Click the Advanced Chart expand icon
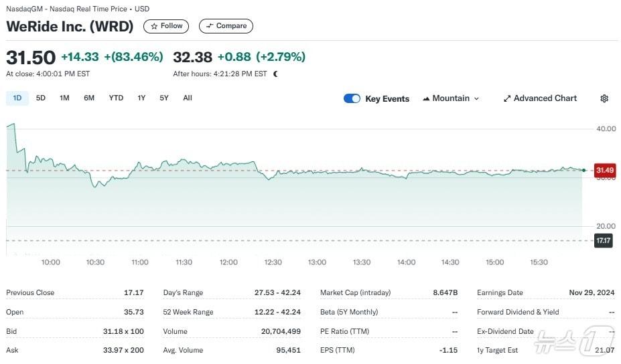 [507, 98]
